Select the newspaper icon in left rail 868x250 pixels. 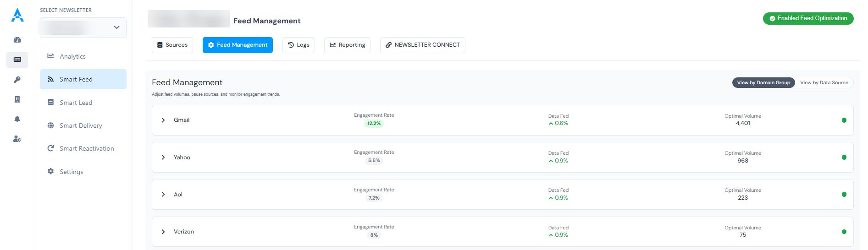coord(17,60)
